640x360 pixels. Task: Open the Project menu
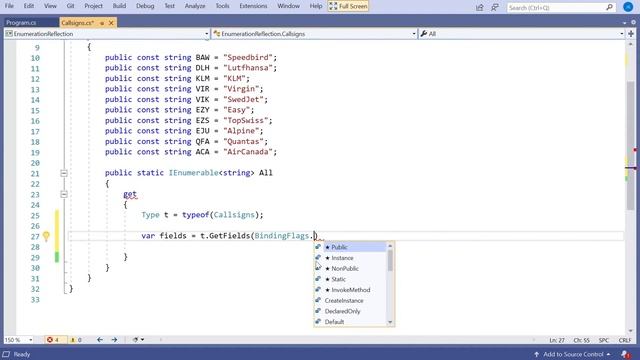(93, 6)
